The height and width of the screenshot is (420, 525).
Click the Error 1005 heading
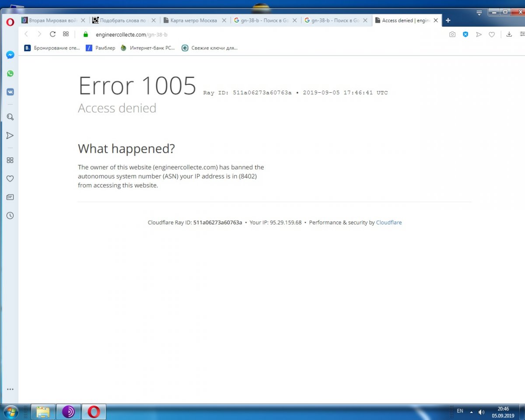pos(137,85)
